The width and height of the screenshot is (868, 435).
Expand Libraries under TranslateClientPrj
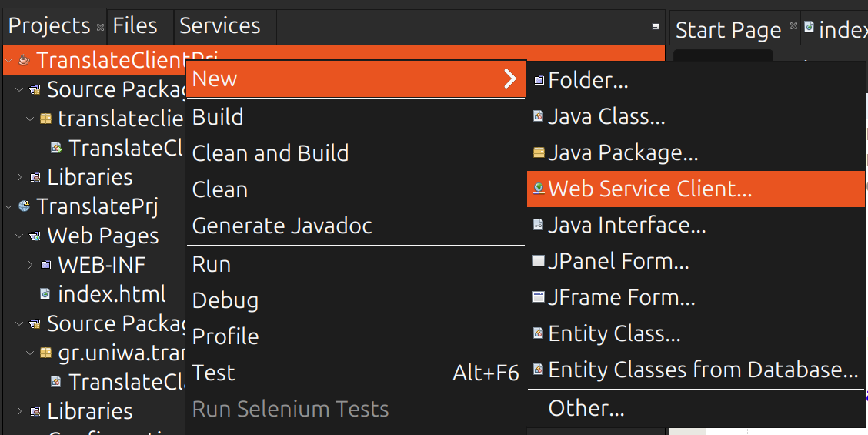(x=20, y=177)
